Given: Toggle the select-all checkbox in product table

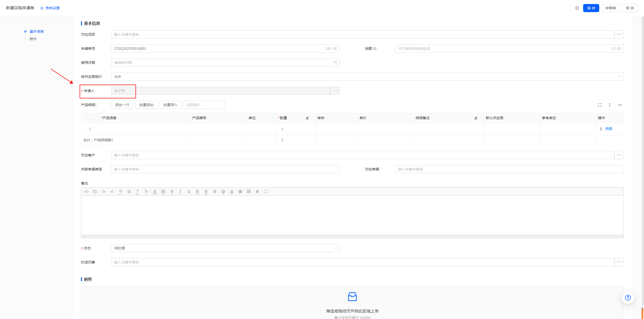Looking at the screenshot, I should (90, 118).
